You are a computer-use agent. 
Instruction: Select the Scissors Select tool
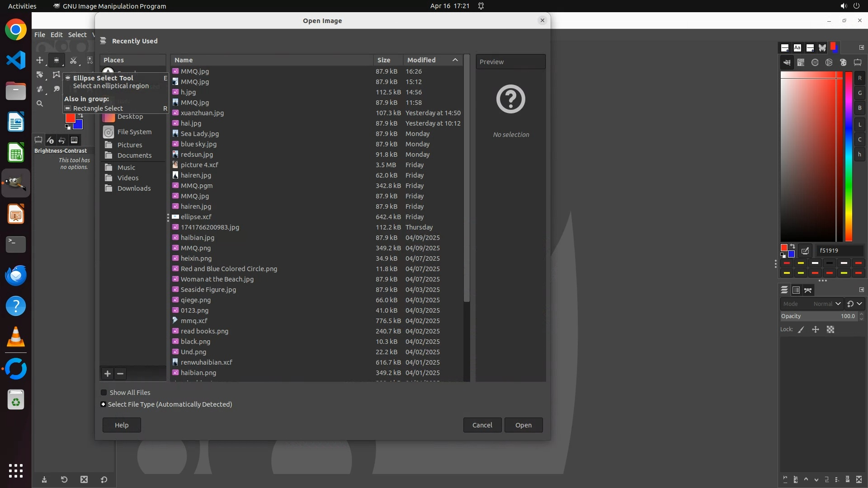(x=73, y=60)
